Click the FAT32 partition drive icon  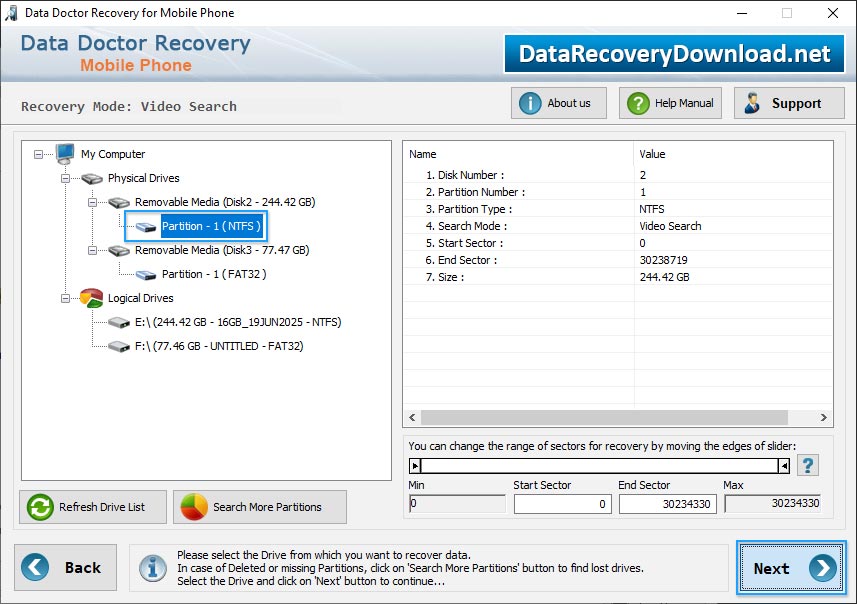145,274
